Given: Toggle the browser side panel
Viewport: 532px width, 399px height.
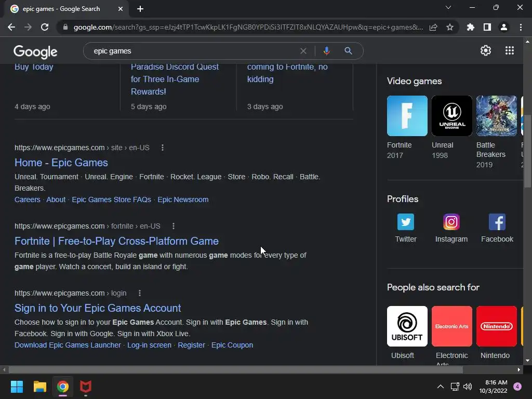Looking at the screenshot, I should click(487, 27).
